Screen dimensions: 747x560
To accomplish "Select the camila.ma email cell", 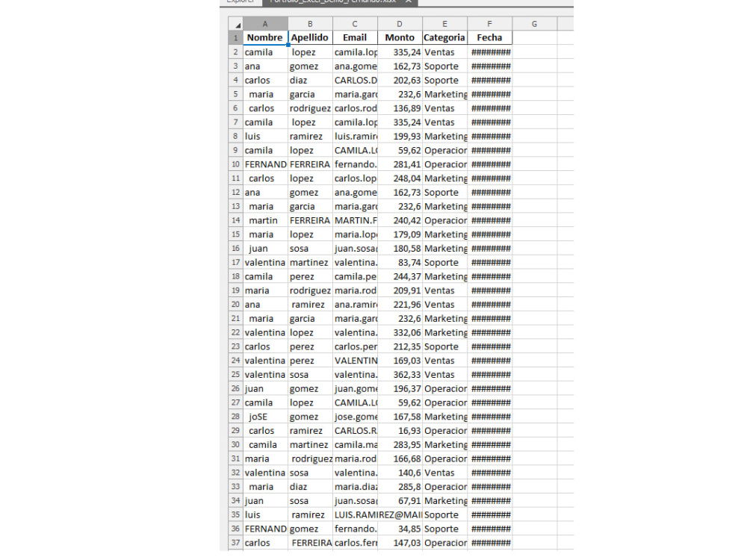I will [x=355, y=445].
